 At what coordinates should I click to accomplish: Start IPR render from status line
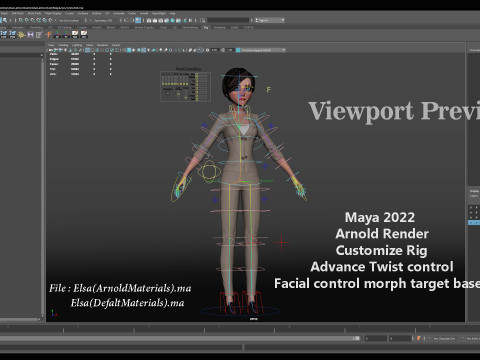pyautogui.click(x=160, y=20)
